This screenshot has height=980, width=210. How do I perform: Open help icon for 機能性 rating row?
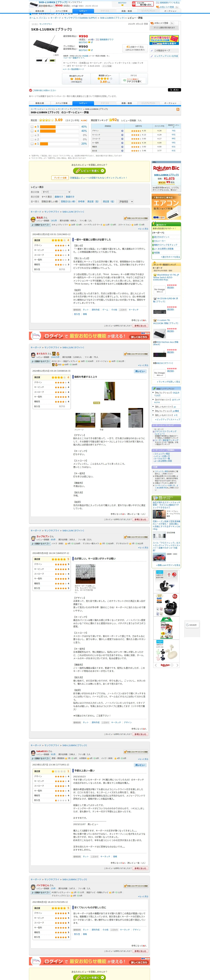tap(122, 147)
